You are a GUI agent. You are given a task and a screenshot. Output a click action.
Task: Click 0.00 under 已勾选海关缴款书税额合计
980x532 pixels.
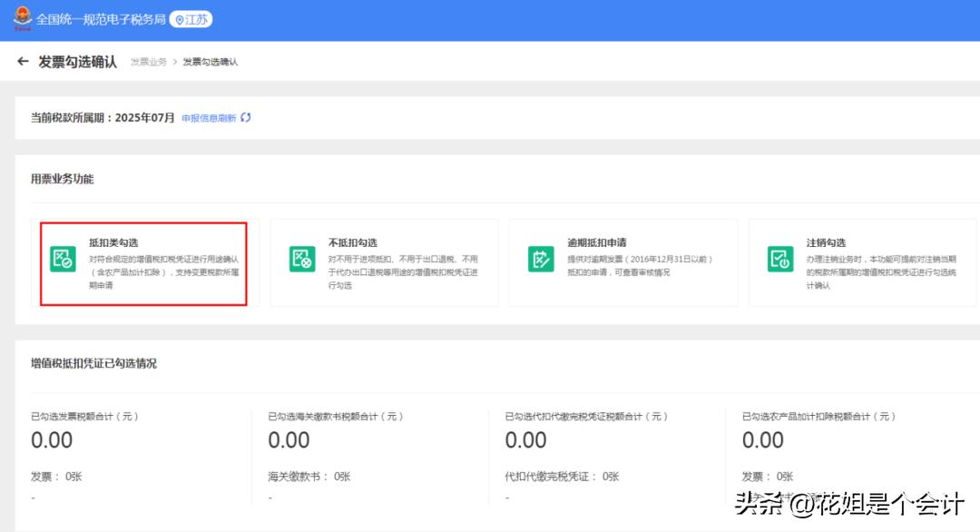[289, 440]
